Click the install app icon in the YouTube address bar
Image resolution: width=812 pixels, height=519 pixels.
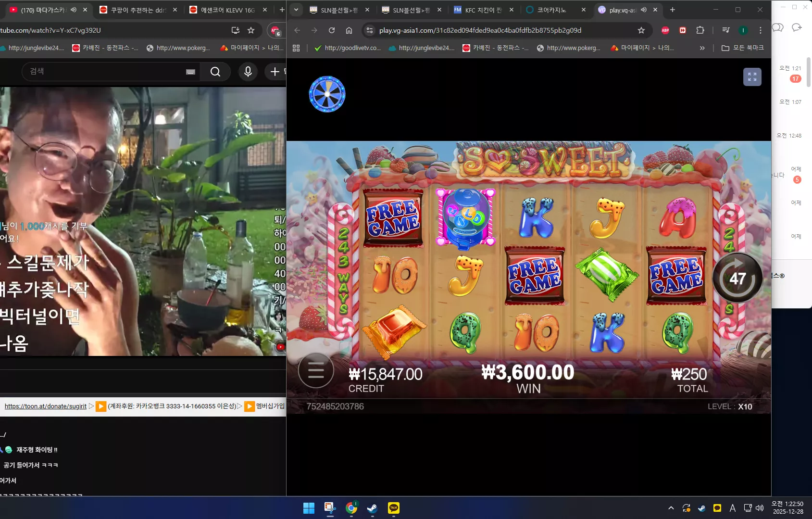pyautogui.click(x=236, y=30)
